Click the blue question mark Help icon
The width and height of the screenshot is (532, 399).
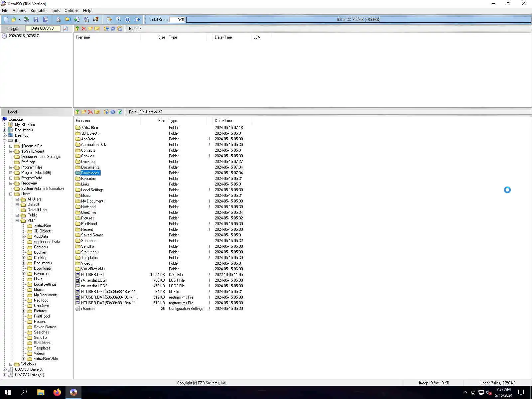(x=128, y=20)
